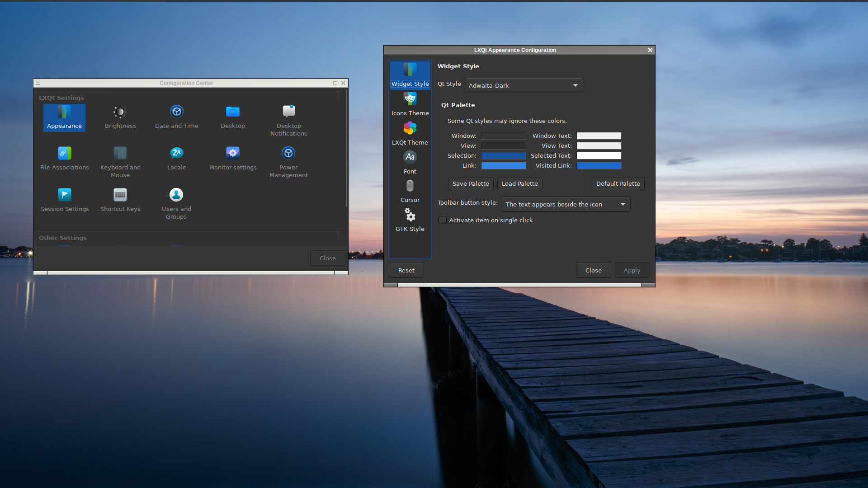Click Close button in Appearance Configuration
Image resolution: width=868 pixels, height=488 pixels.
click(x=594, y=270)
